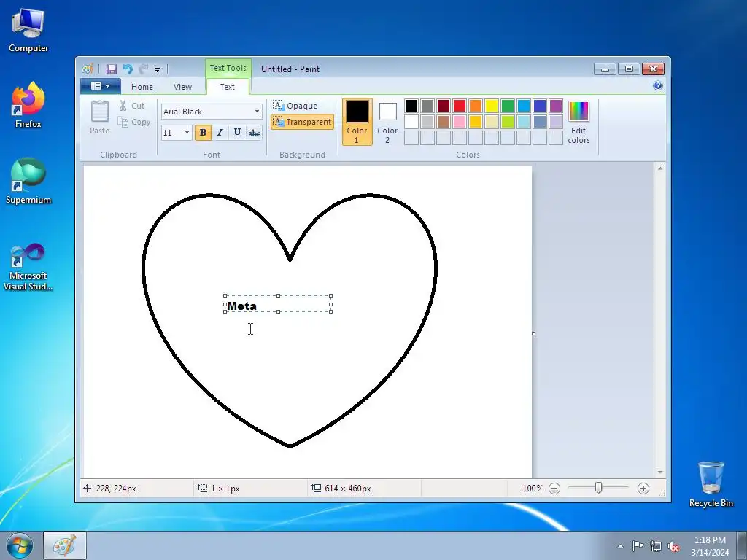Open the Customize Quick Access Toolbar arrow
The height and width of the screenshot is (560, 747).
point(158,69)
